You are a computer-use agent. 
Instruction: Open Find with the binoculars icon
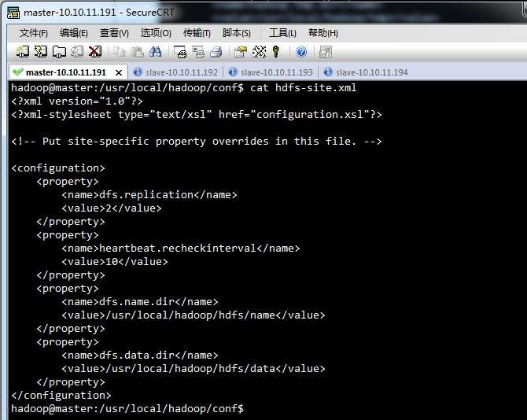tap(155, 52)
